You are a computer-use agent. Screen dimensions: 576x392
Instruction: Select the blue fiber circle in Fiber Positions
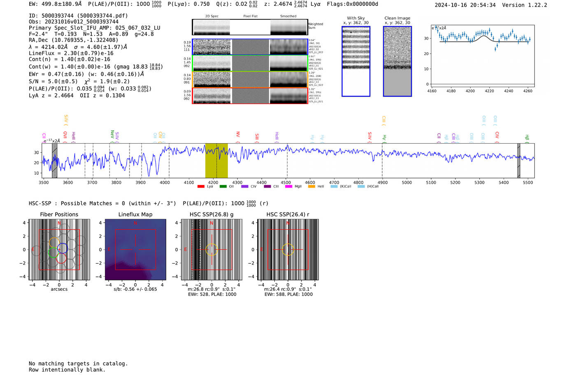[x=63, y=248]
